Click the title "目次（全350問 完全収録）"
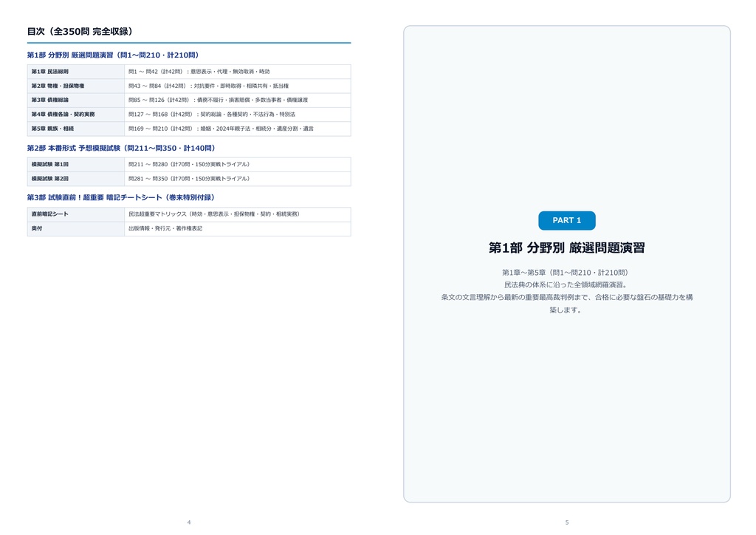Image resolution: width=756 pixels, height=535 pixels. (80, 31)
